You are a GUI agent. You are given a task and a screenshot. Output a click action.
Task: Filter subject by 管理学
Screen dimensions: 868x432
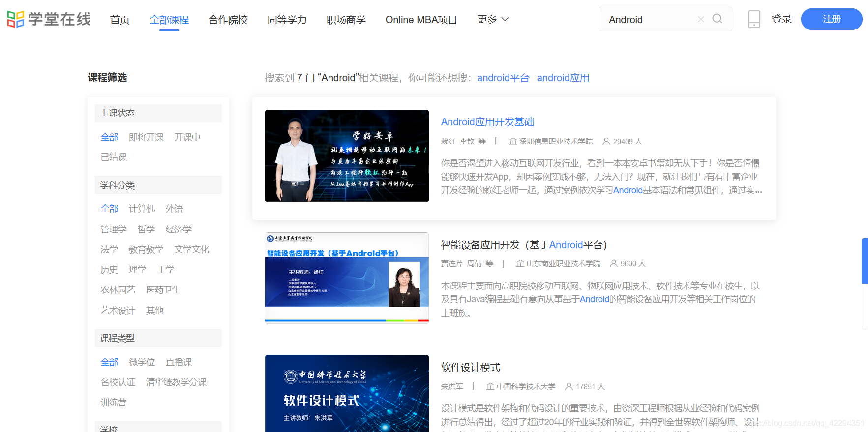114,229
